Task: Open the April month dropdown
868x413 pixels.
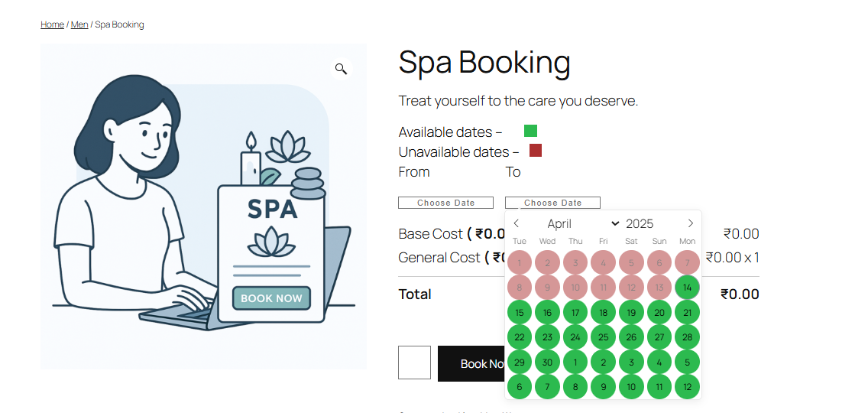Action: click(584, 223)
